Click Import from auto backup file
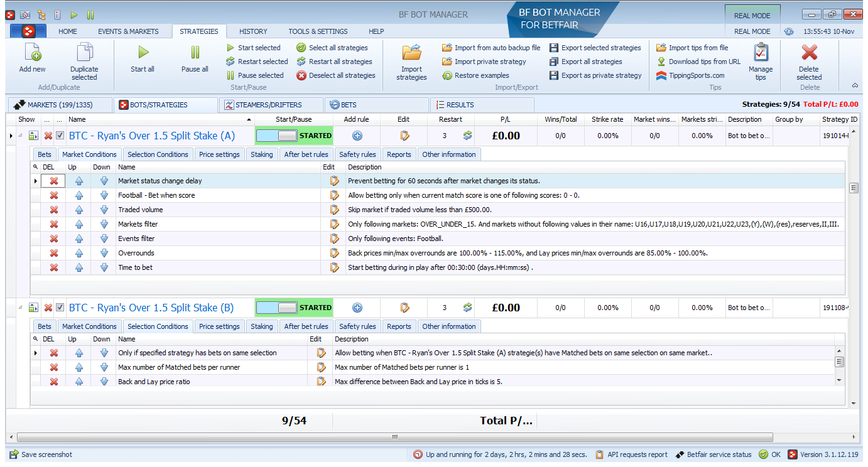868x467 pixels. (x=491, y=48)
